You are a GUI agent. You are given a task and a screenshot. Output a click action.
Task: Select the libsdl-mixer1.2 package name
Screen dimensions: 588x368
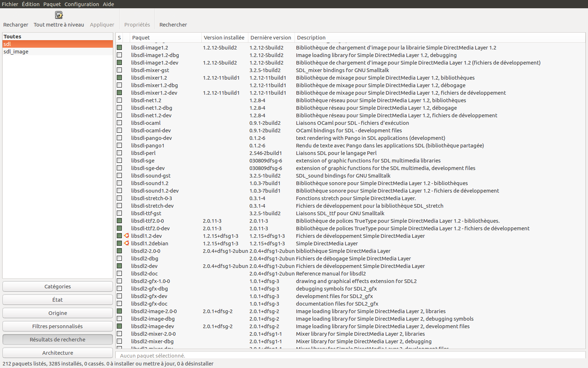[149, 78]
